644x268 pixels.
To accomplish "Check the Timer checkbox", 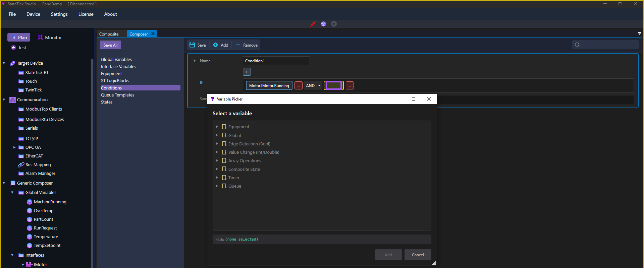I will pos(224,178).
